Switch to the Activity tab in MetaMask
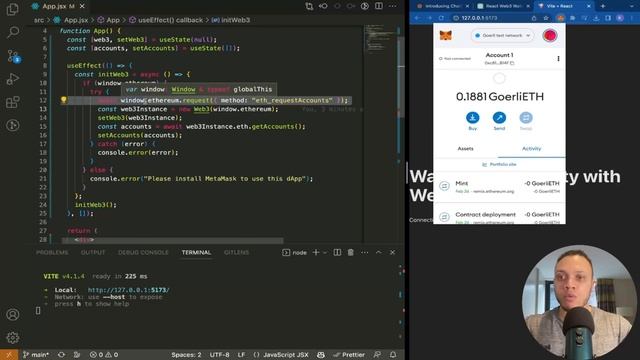The image size is (640, 360). pyautogui.click(x=531, y=149)
